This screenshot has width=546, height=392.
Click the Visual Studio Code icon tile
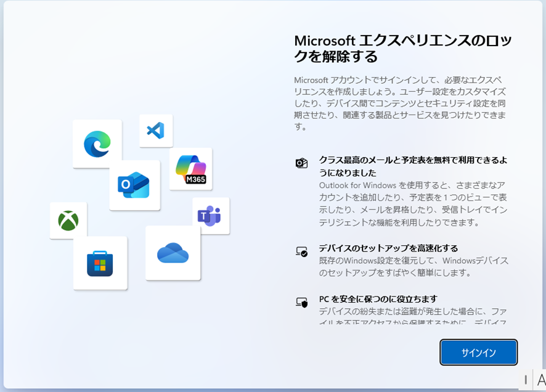coord(156,131)
